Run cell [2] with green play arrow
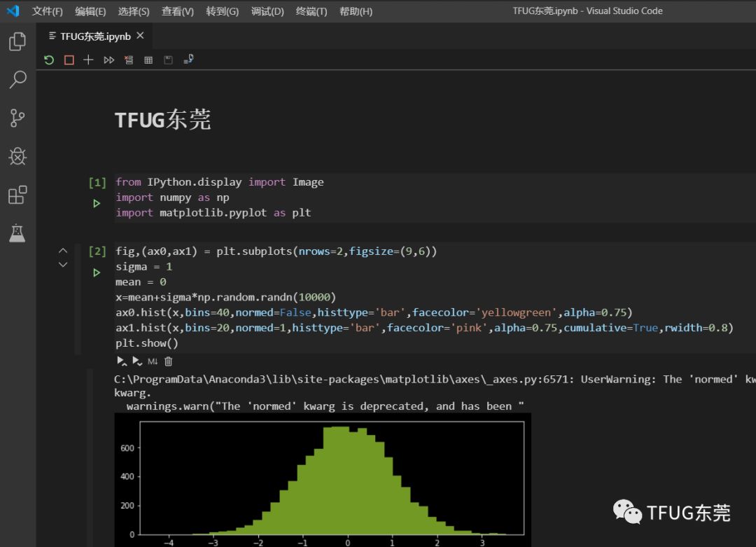Screen dimensions: 756x547 tap(97, 272)
